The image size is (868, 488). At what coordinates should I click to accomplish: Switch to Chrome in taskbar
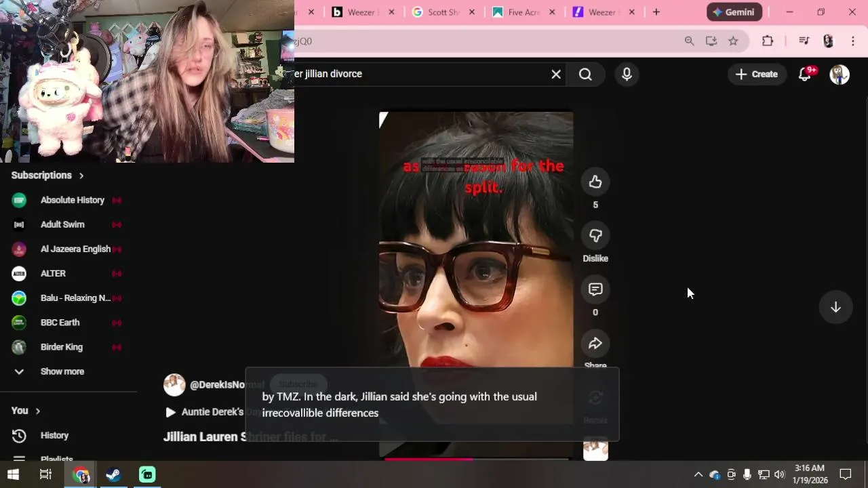coord(81,474)
